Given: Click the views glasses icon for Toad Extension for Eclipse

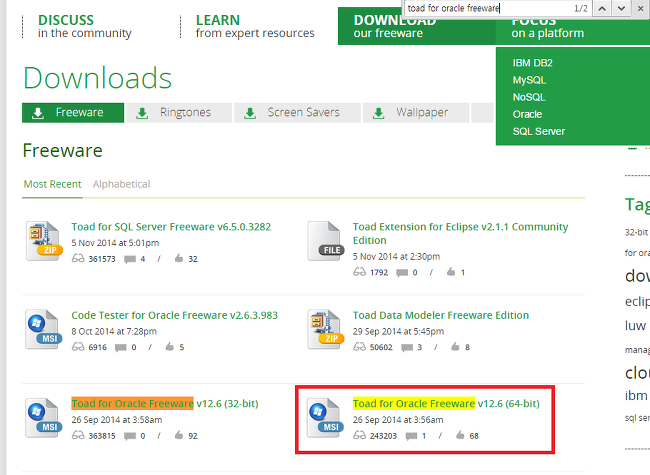Looking at the screenshot, I should click(x=359, y=272).
